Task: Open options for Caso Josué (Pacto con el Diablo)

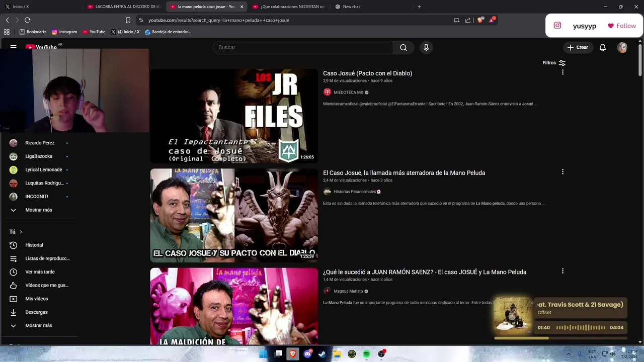Action: tap(562, 72)
